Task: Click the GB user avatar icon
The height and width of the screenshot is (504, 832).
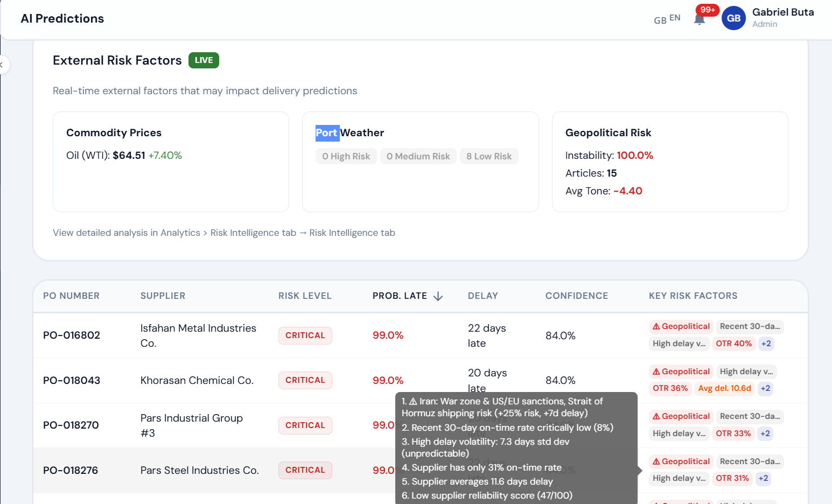Action: click(733, 18)
